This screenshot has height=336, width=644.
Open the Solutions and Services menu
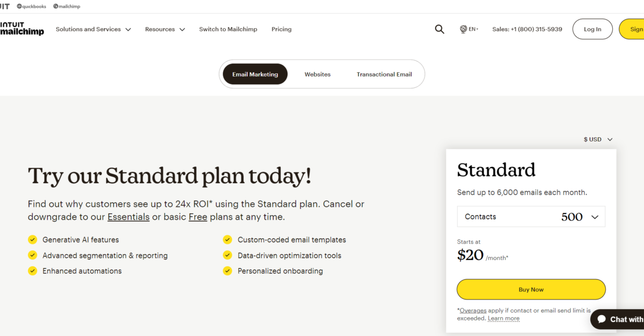(x=93, y=29)
